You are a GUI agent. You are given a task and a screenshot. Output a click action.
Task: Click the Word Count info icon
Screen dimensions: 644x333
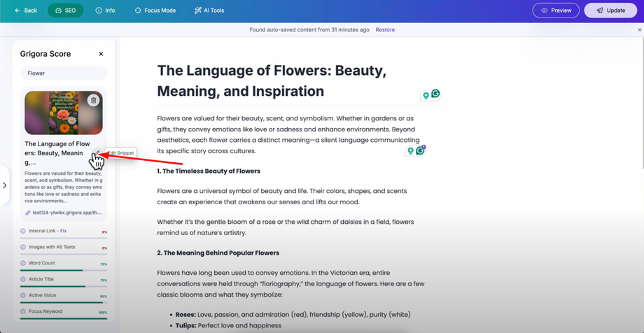23,263
